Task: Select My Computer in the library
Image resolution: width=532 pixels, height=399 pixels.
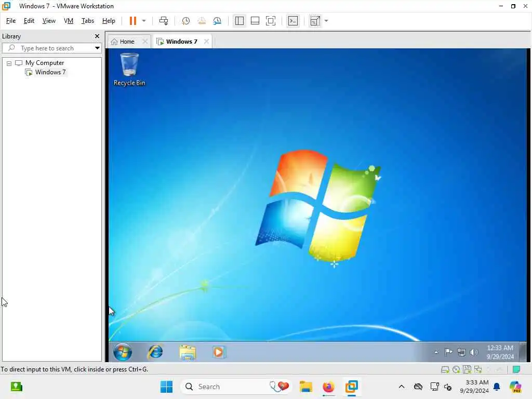Action: [x=45, y=63]
